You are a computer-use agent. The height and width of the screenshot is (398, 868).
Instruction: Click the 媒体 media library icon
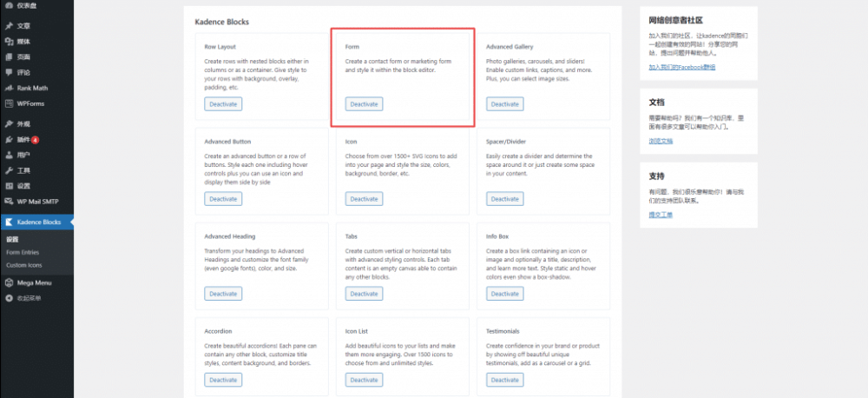click(9, 41)
